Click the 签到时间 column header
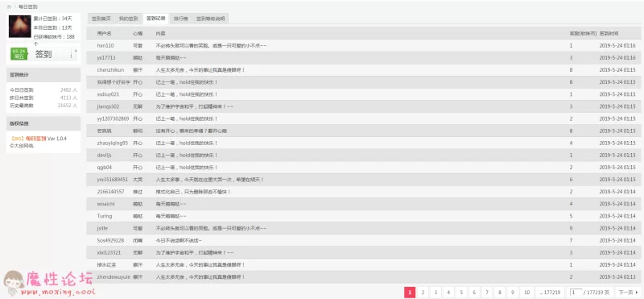 (609, 33)
